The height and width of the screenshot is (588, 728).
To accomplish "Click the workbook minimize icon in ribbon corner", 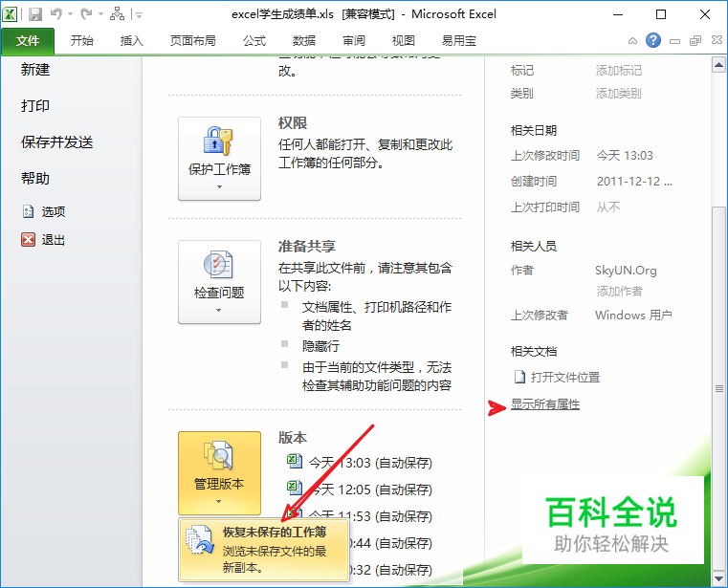I will click(674, 41).
